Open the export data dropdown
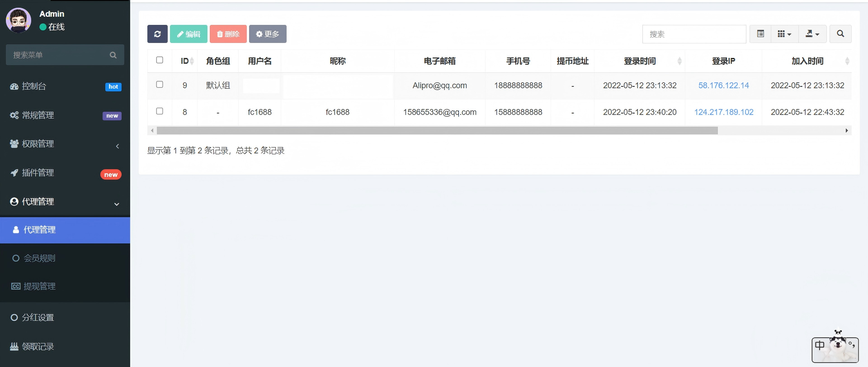The width and height of the screenshot is (868, 367). pos(812,34)
